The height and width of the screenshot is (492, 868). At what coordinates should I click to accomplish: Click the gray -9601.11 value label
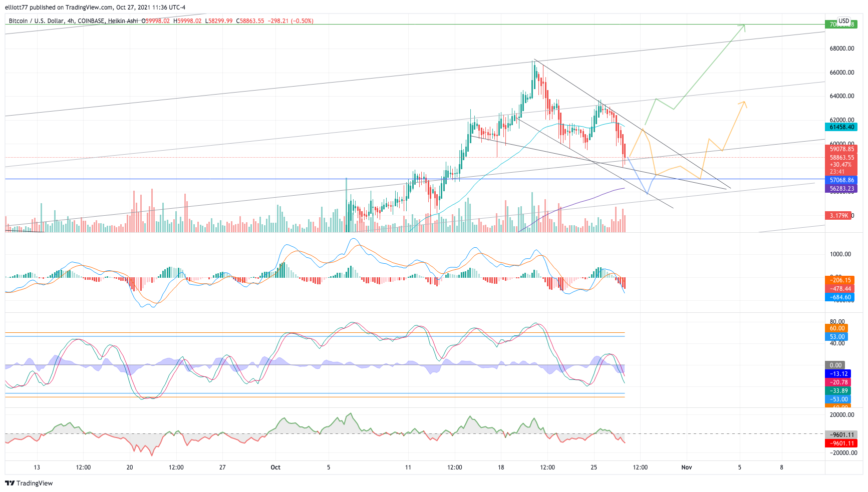click(841, 435)
